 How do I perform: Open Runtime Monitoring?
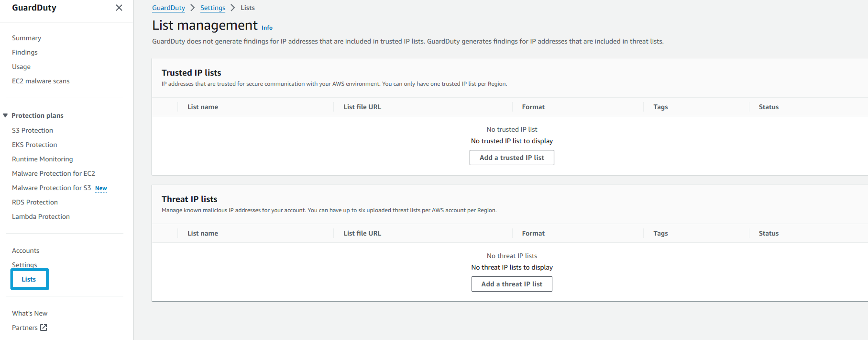click(42, 159)
